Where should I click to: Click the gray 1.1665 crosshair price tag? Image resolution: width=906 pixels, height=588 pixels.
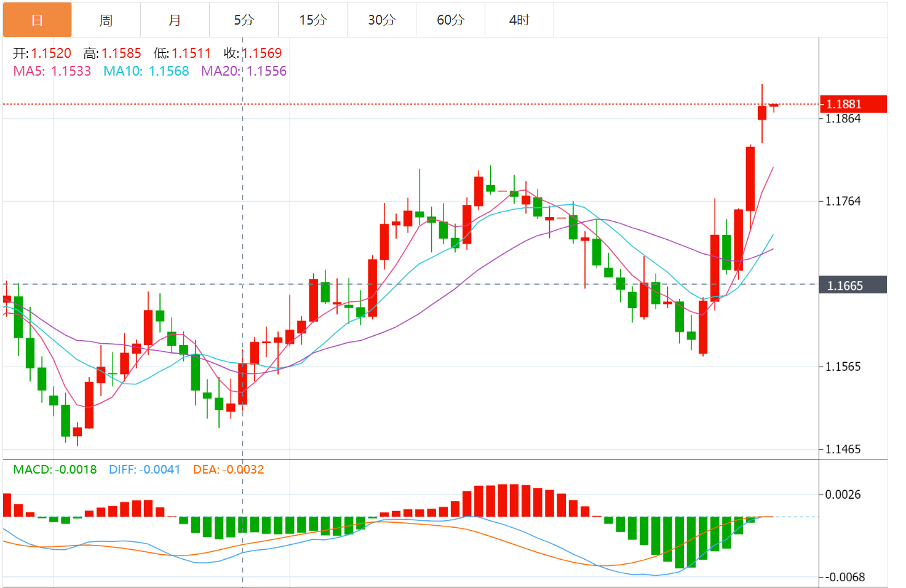(x=852, y=285)
